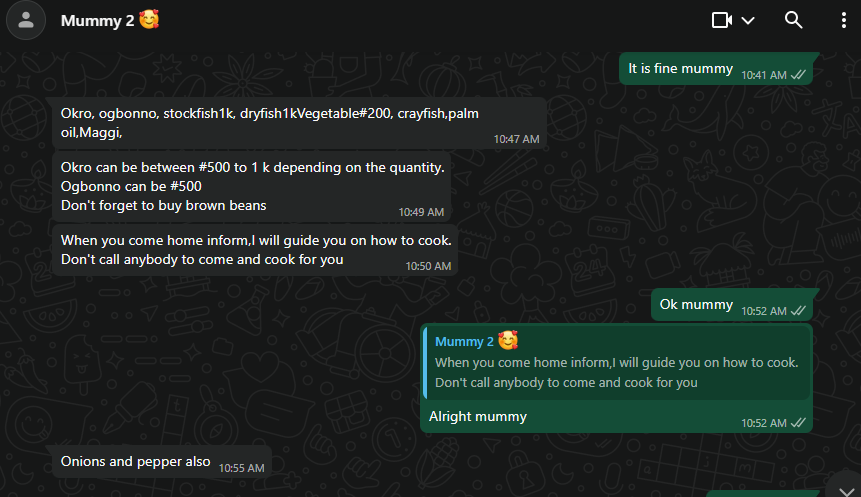The image size is (861, 497).
Task: Click the 10:50 AM message about cooking guidance
Action: 255,250
